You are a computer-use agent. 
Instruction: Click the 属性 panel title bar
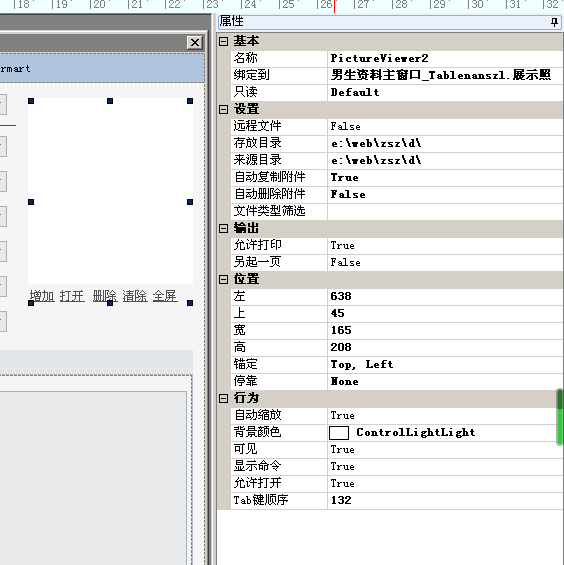pyautogui.click(x=389, y=22)
